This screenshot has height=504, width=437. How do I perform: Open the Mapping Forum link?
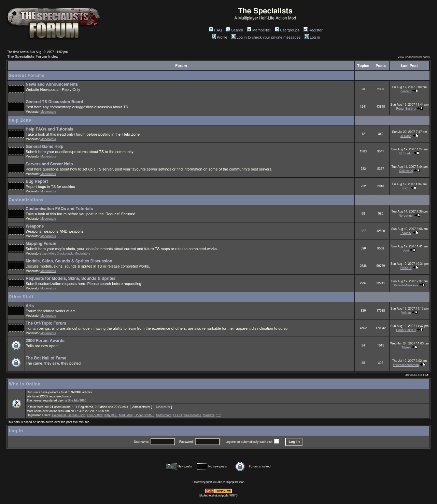tap(41, 244)
